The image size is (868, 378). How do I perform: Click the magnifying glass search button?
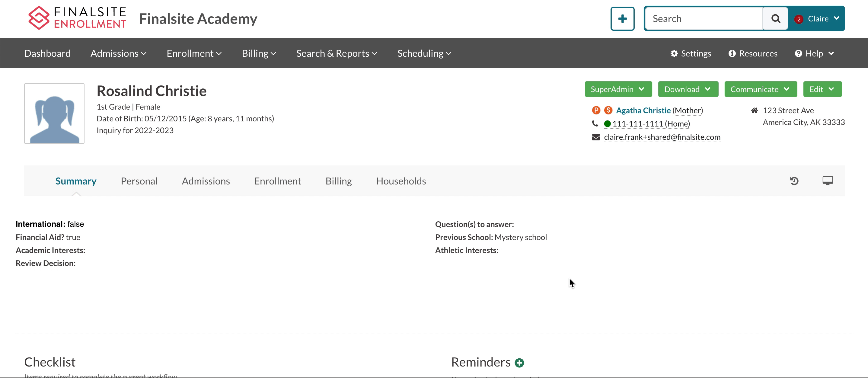coord(775,18)
